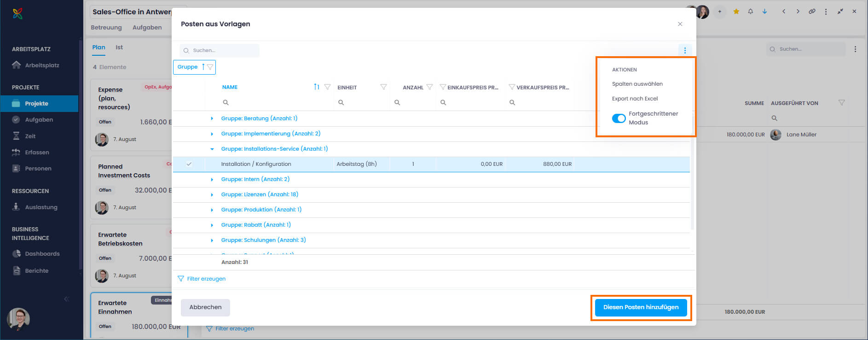Expand the Gruppe: Lizenzen row
The image size is (868, 340).
pyautogui.click(x=212, y=194)
